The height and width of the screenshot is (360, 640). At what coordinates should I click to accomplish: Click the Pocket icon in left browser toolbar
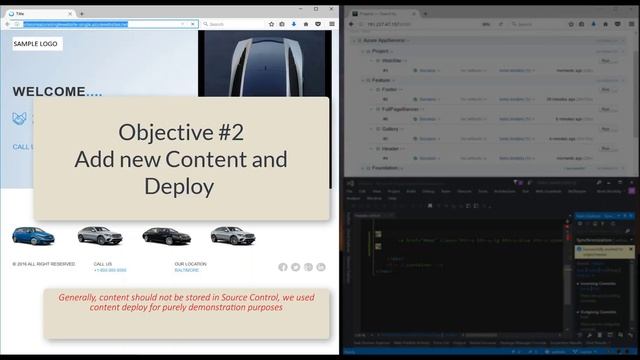point(318,24)
